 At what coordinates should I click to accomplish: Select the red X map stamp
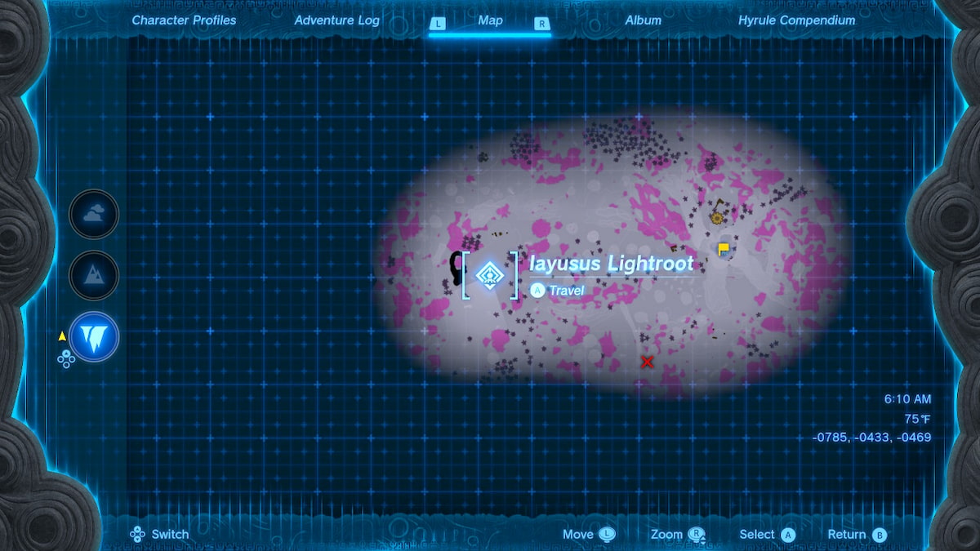pyautogui.click(x=647, y=361)
